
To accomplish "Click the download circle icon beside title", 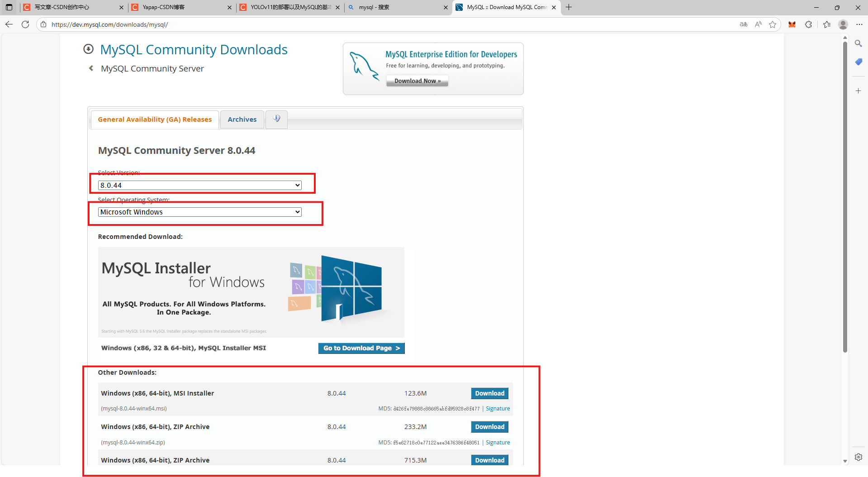I will point(89,49).
